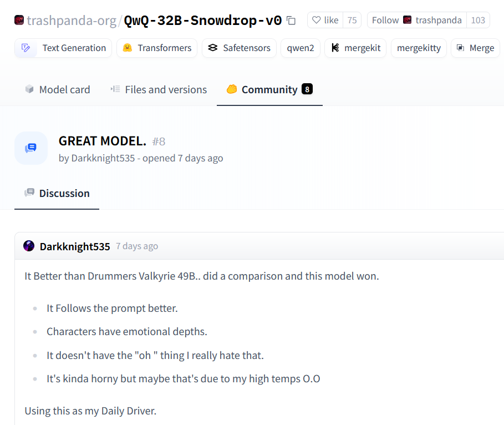Open Darkknight535 profile from comment header
This screenshot has width=504, height=425.
(74, 246)
